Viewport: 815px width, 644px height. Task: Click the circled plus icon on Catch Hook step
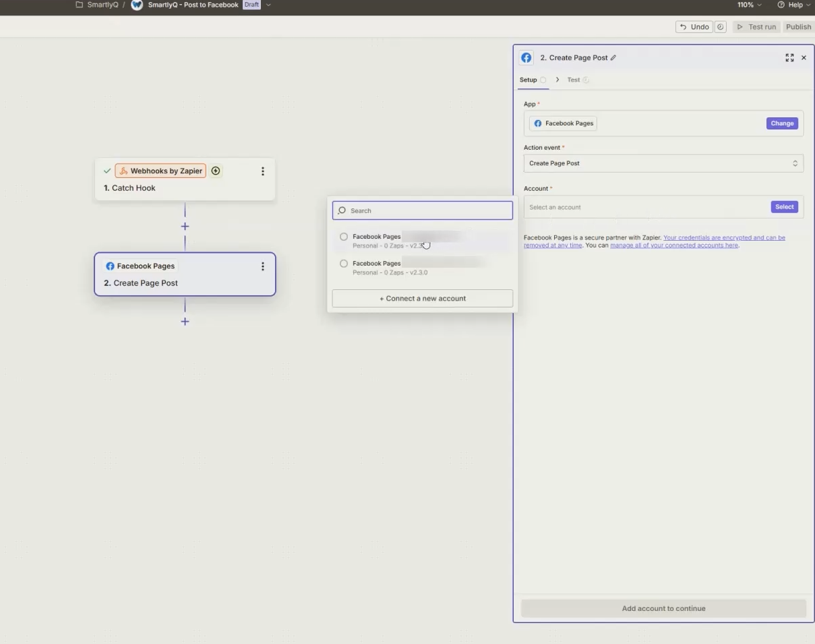[216, 171]
